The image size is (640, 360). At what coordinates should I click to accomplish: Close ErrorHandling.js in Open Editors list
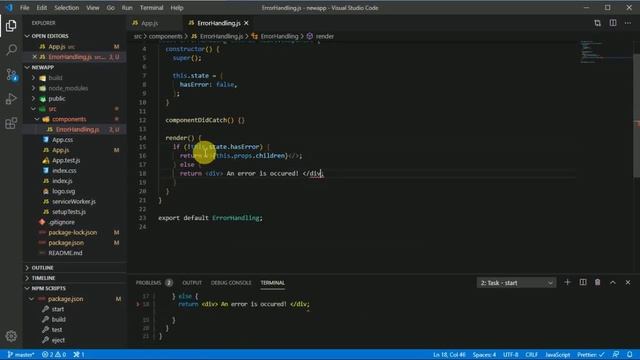tap(34, 57)
